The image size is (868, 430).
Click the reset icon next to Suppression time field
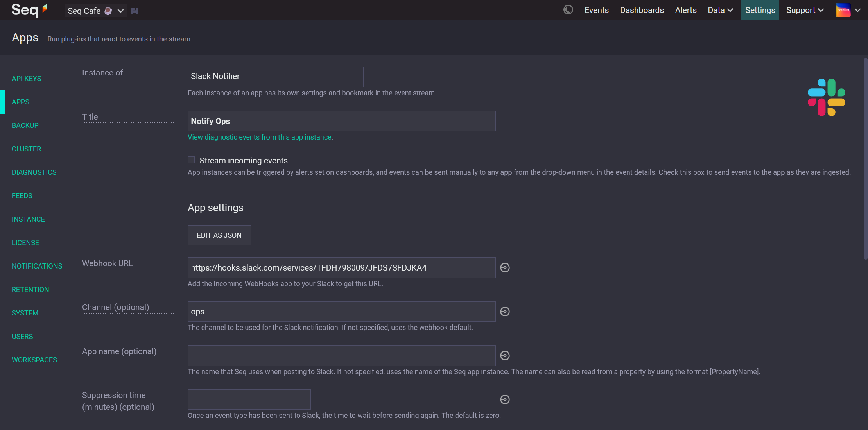504,399
